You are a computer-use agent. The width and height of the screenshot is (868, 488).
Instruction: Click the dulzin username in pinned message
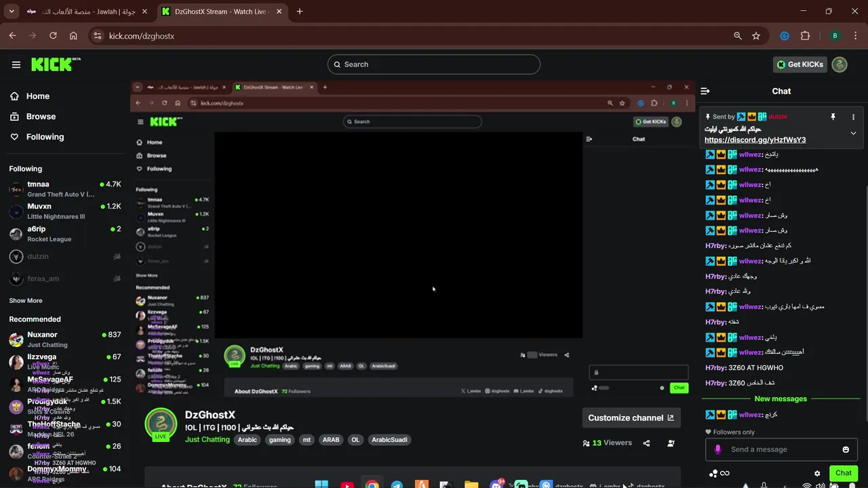pyautogui.click(x=778, y=117)
